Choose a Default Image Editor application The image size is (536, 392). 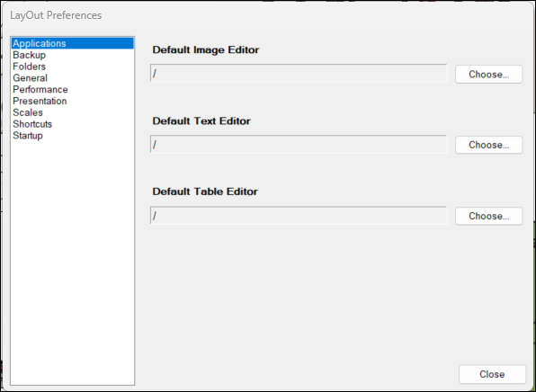click(x=489, y=74)
